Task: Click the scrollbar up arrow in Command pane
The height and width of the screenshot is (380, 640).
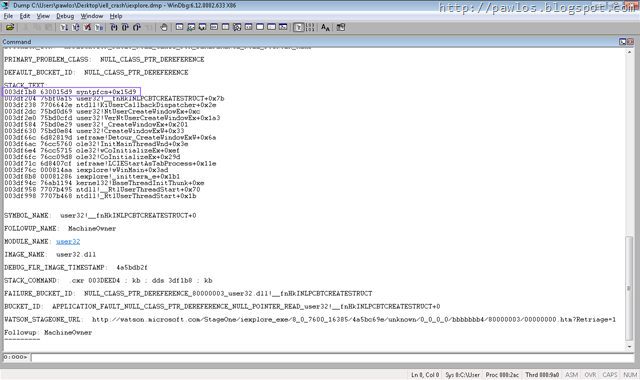Action: point(629,52)
